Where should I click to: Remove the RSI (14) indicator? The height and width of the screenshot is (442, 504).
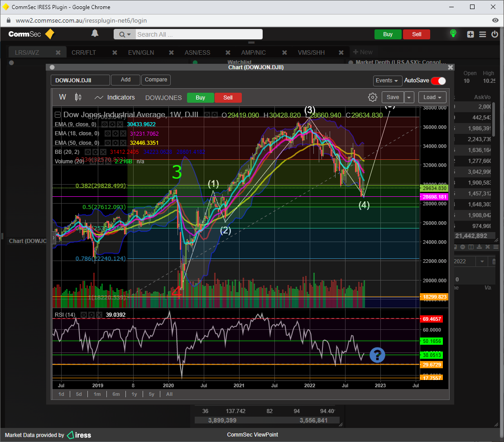pyautogui.click(x=99, y=315)
